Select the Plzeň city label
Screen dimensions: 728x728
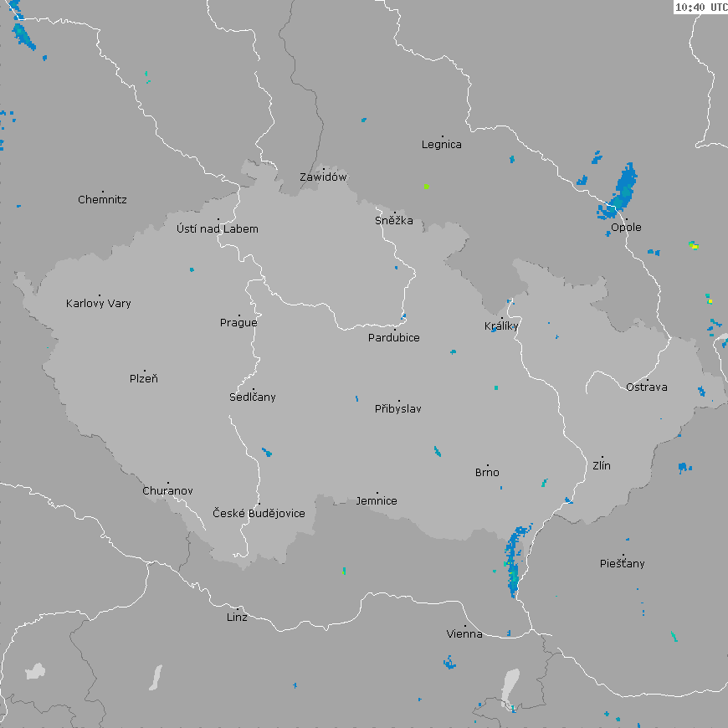click(144, 379)
